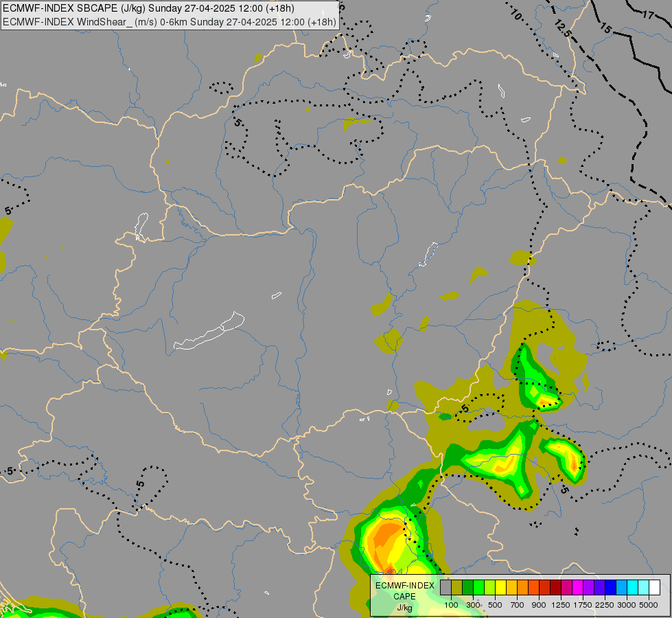Click the wind shear contour label 12.5
The height and width of the screenshot is (618, 672).
563,28
